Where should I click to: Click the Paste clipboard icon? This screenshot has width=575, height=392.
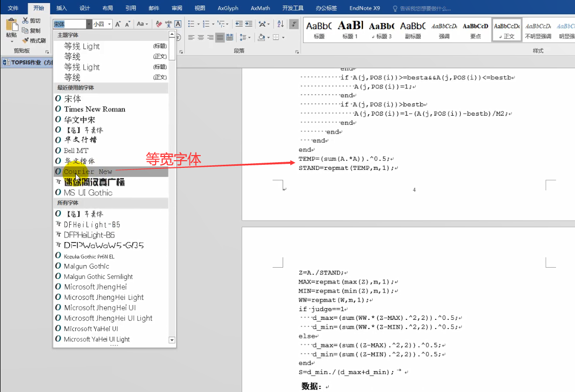coord(11,25)
